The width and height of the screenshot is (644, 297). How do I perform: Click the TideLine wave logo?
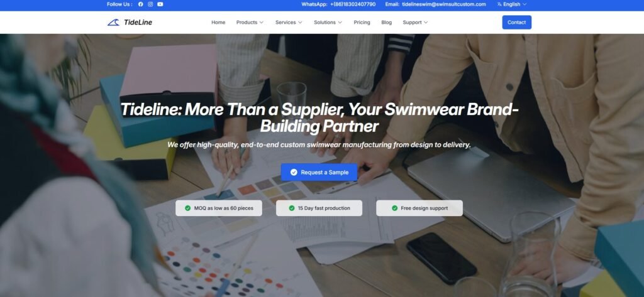(x=113, y=22)
